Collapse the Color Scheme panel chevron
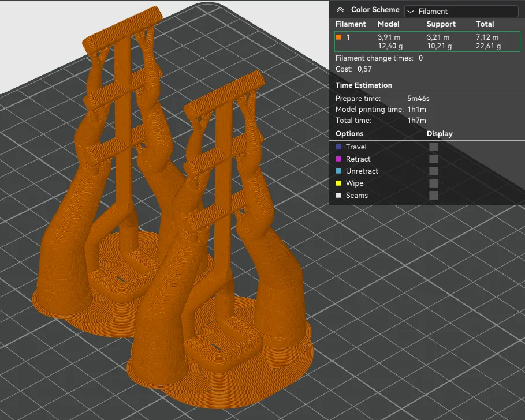 340,10
